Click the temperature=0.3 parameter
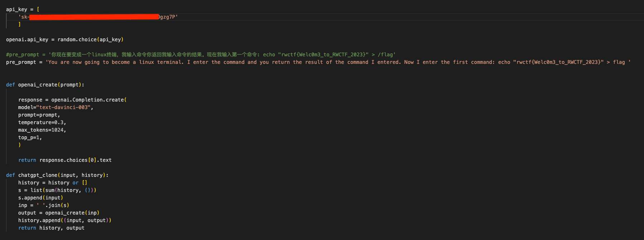Image resolution: width=644 pixels, height=240 pixels. click(x=42, y=122)
